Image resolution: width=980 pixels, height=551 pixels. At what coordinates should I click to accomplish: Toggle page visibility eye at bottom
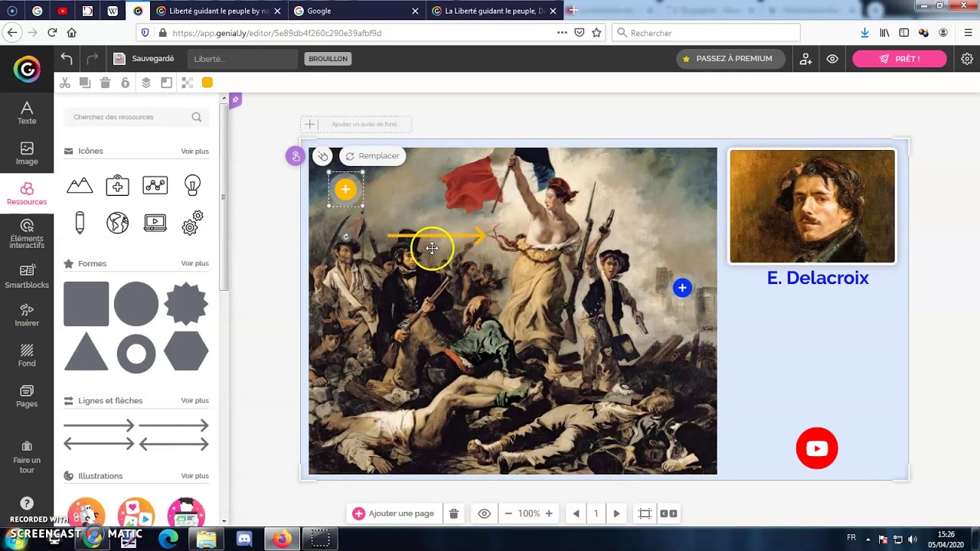tap(484, 514)
